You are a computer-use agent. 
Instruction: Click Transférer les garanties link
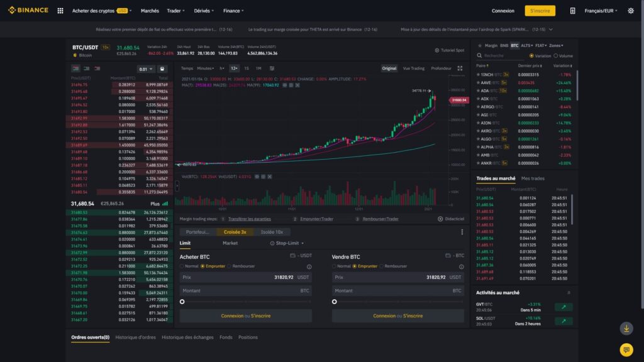pos(249,219)
